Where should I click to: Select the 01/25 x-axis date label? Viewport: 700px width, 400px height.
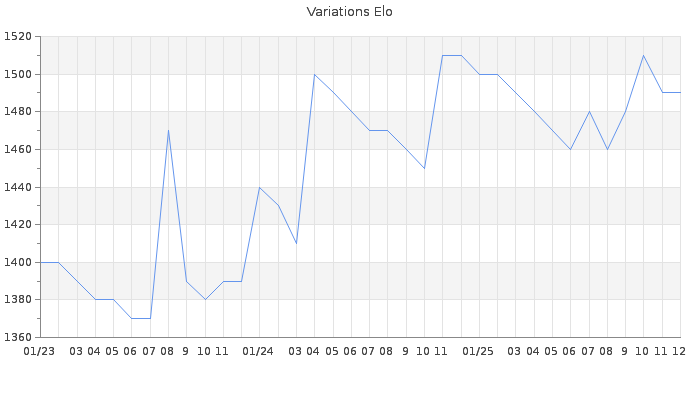(x=479, y=351)
